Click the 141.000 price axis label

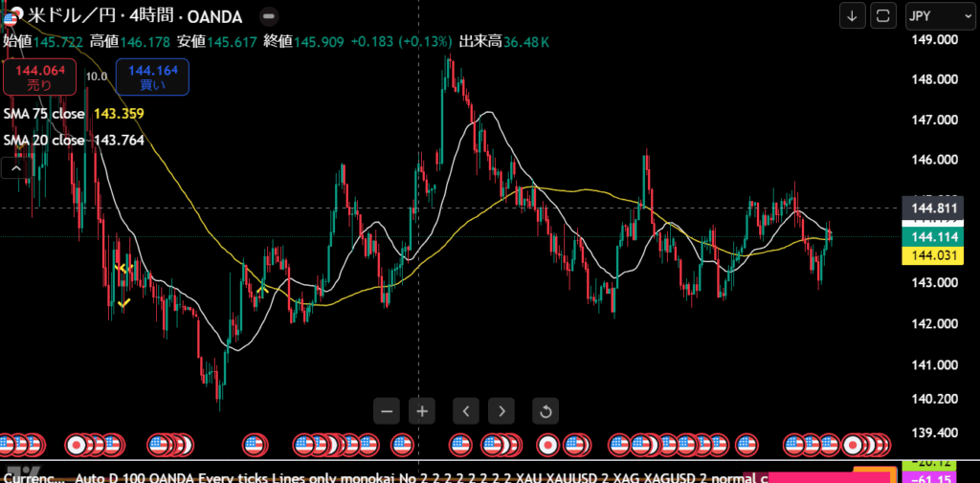[x=936, y=364]
